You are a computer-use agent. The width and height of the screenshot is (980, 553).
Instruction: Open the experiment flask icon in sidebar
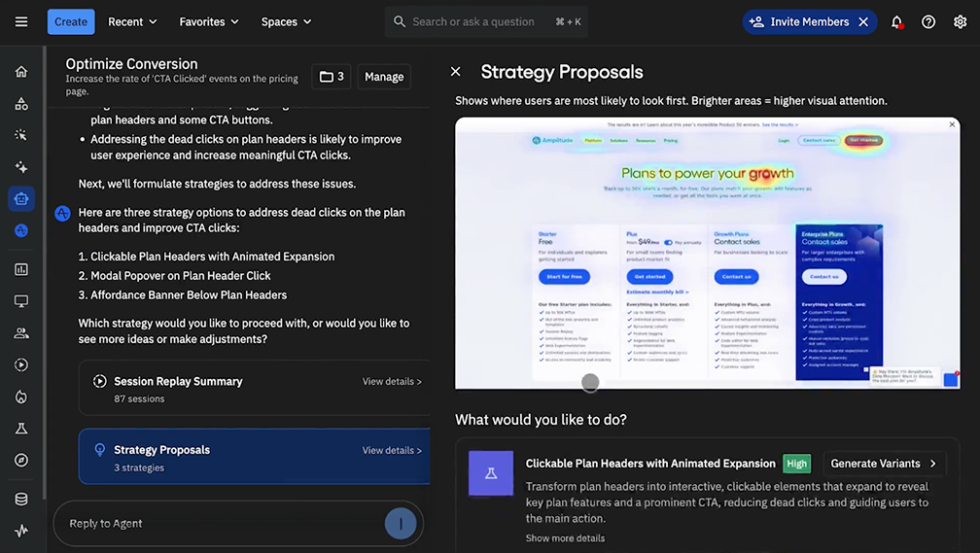click(21, 429)
